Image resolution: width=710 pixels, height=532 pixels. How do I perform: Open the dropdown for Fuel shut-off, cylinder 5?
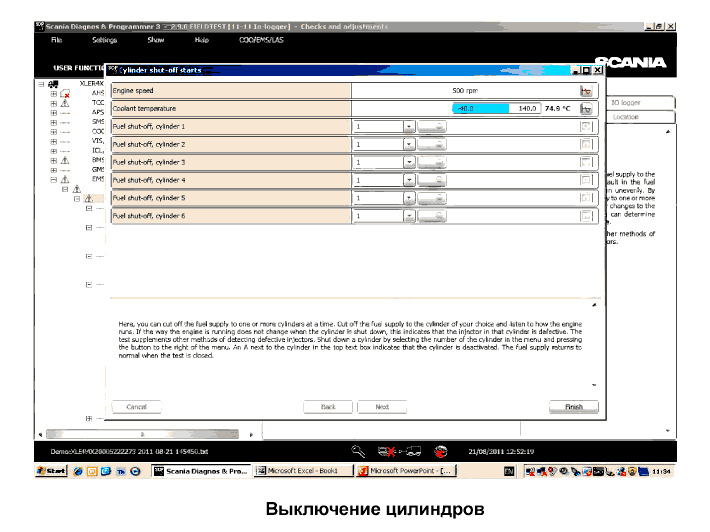(x=409, y=198)
